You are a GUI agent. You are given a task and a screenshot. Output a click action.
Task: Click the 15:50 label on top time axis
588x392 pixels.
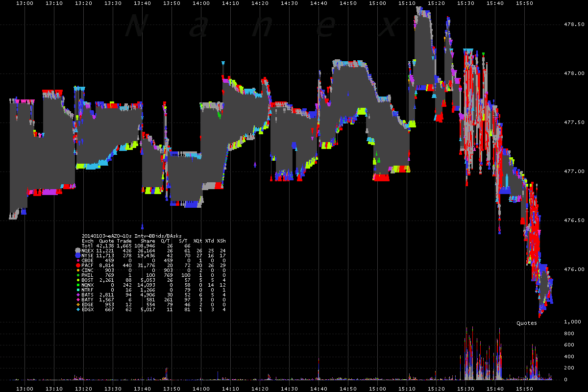(x=524, y=3)
